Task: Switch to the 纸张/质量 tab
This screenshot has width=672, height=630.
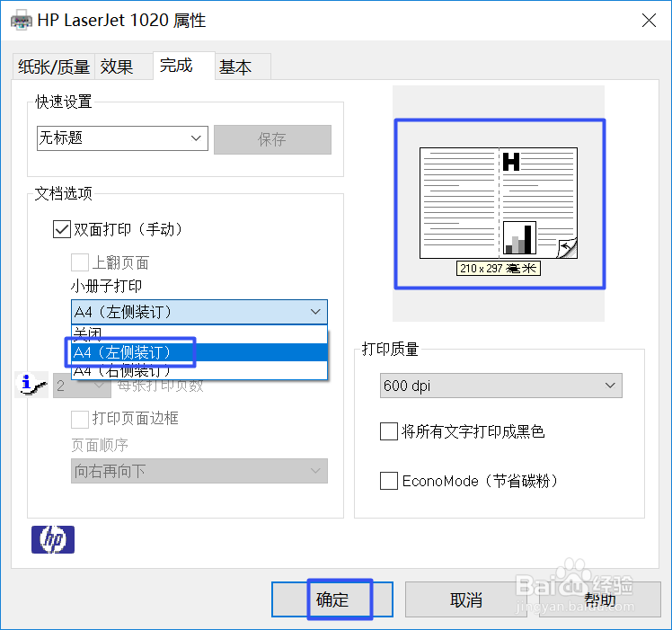Action: coord(54,67)
